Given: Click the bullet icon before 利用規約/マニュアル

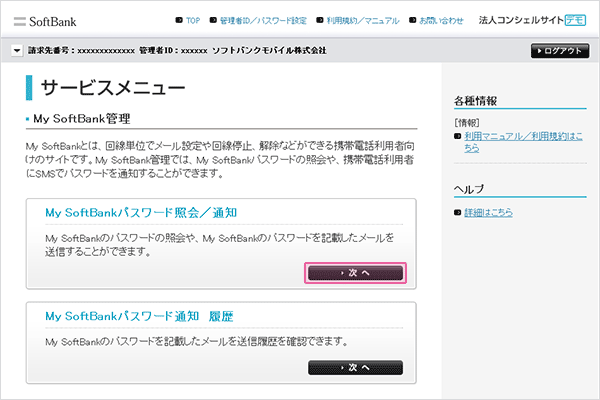Looking at the screenshot, I should tap(320, 20).
